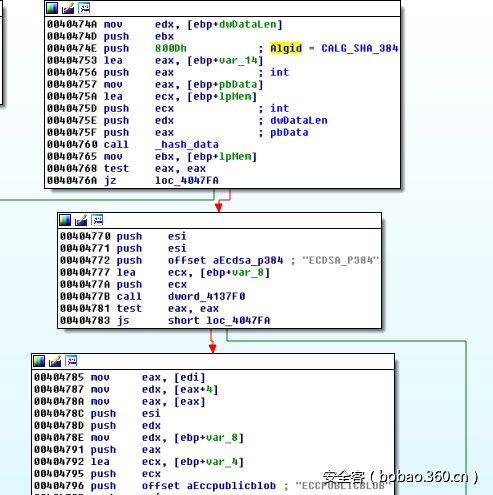The height and width of the screenshot is (495, 493).
Task: Click test eax, eax at 00404768
Action: 155,168
